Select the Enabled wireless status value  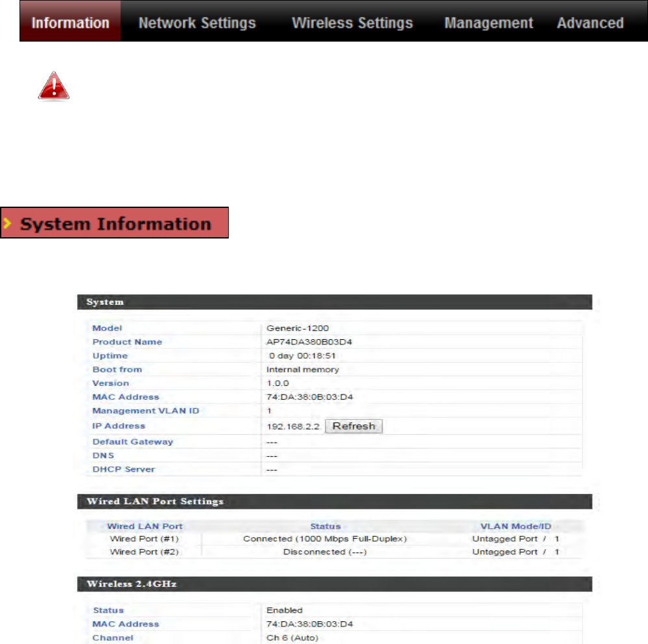284,610
